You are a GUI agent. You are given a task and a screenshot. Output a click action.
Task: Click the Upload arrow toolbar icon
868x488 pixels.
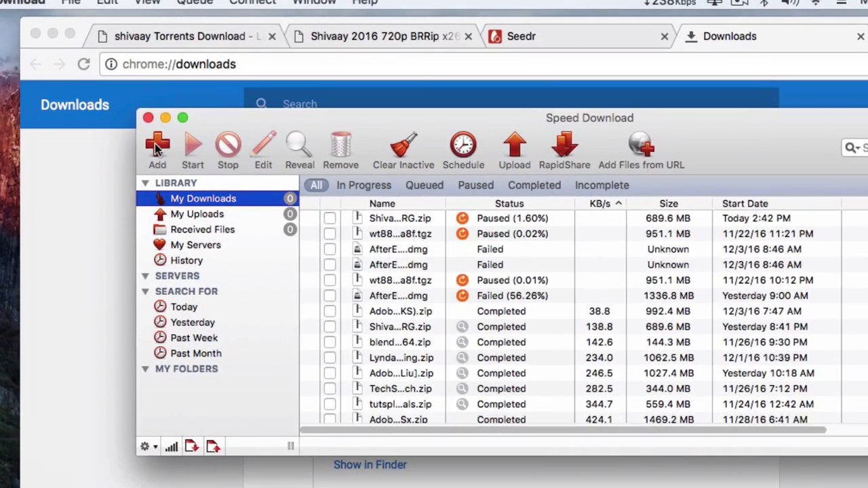coord(515,144)
